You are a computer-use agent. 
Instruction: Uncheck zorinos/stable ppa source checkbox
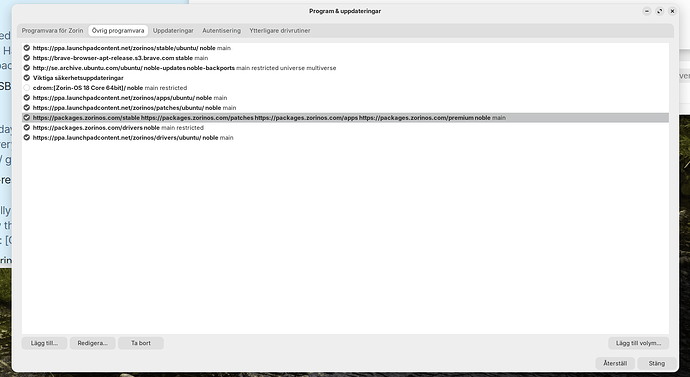click(x=27, y=48)
